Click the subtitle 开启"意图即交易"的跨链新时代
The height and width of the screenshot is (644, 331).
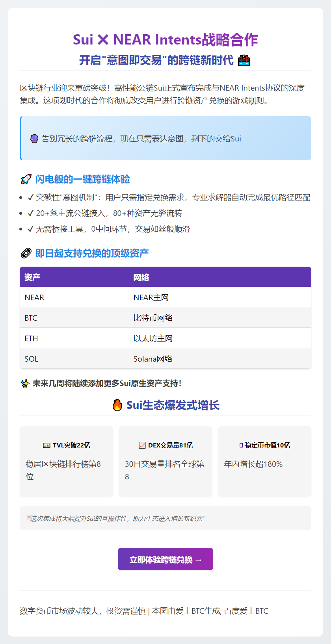tap(156, 60)
